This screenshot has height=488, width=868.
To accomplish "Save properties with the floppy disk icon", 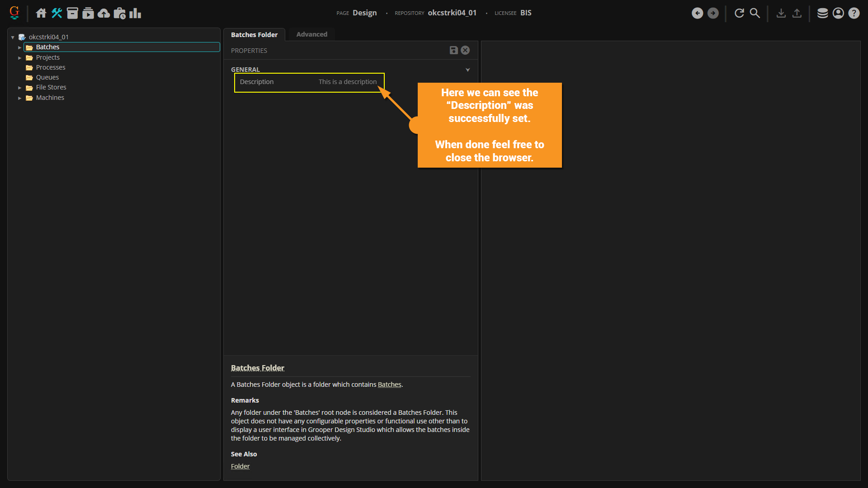I will tap(454, 50).
